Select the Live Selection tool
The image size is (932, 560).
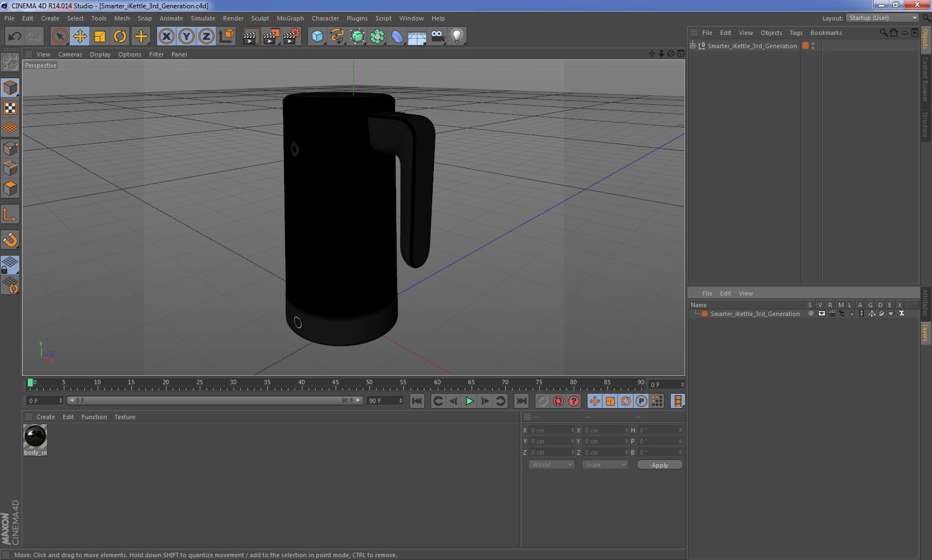[x=59, y=37]
